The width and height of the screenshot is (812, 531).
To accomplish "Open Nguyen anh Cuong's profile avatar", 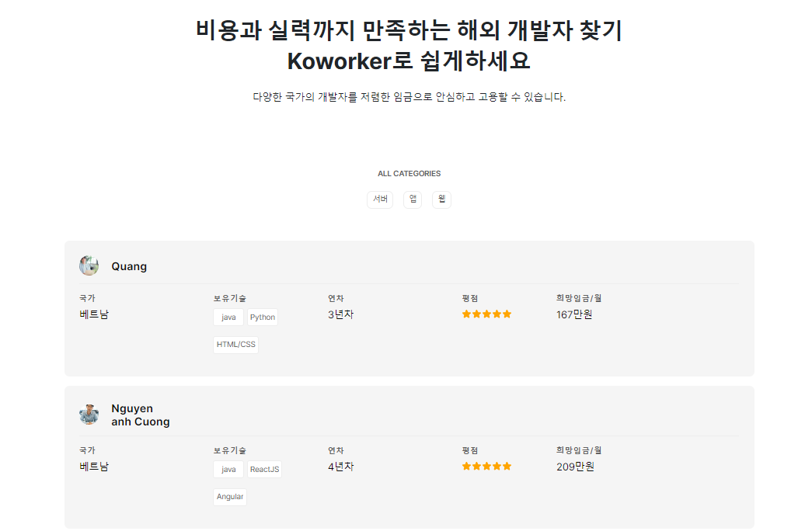I will tap(89, 415).
